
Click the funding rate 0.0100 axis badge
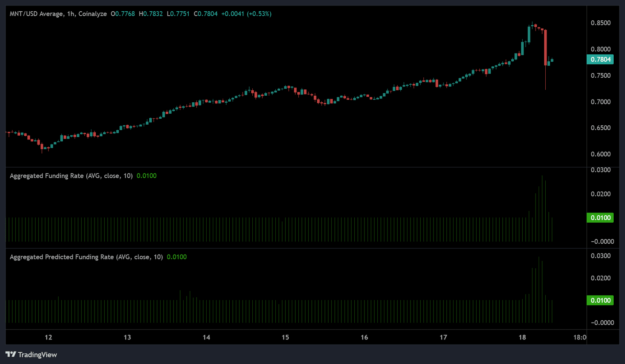click(600, 218)
